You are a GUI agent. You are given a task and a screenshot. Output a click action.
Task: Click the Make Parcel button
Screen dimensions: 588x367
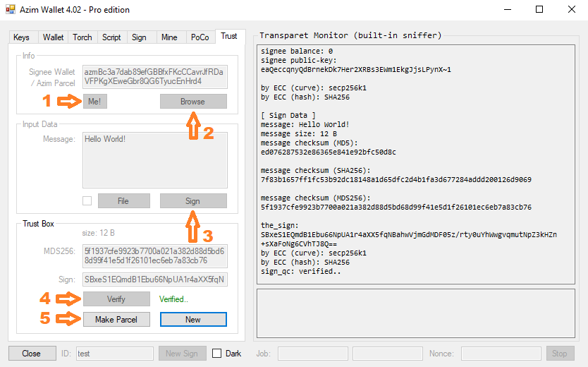(116, 319)
